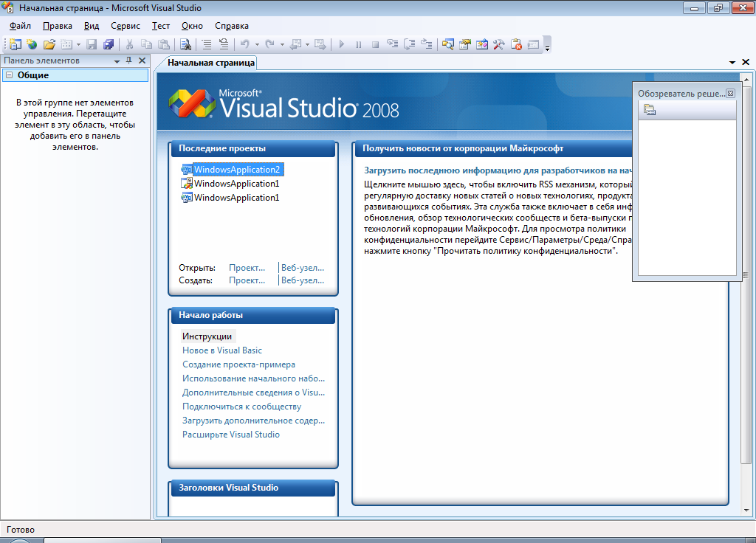The image size is (756, 543).
Task: Open the Undo history dropdown arrow
Action: (257, 45)
